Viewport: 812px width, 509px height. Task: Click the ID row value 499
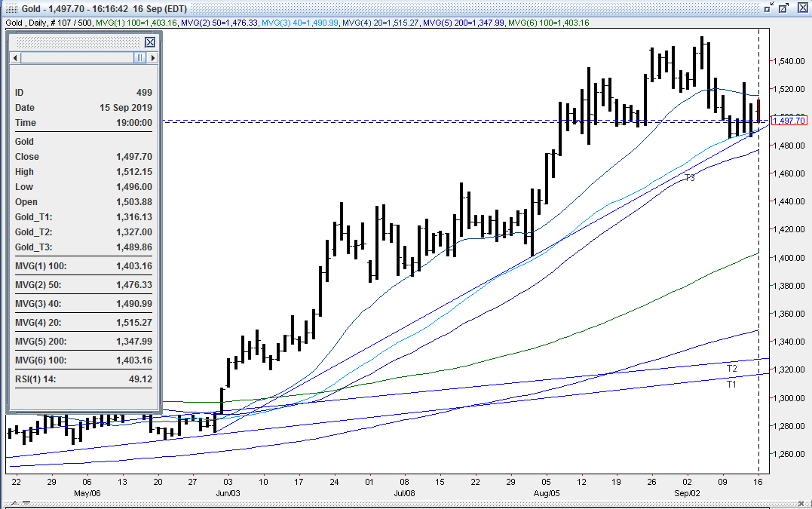pos(144,93)
